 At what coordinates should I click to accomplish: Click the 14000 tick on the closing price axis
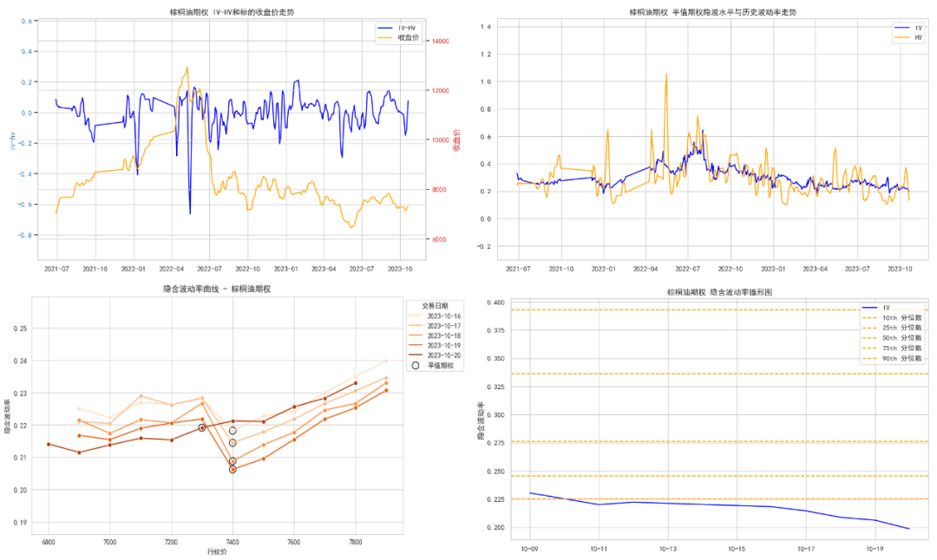(441, 42)
